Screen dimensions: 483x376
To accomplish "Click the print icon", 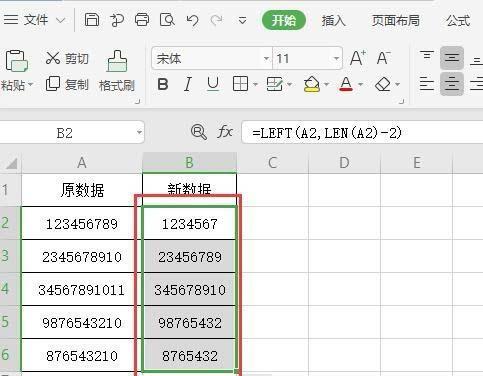I will pos(142,20).
